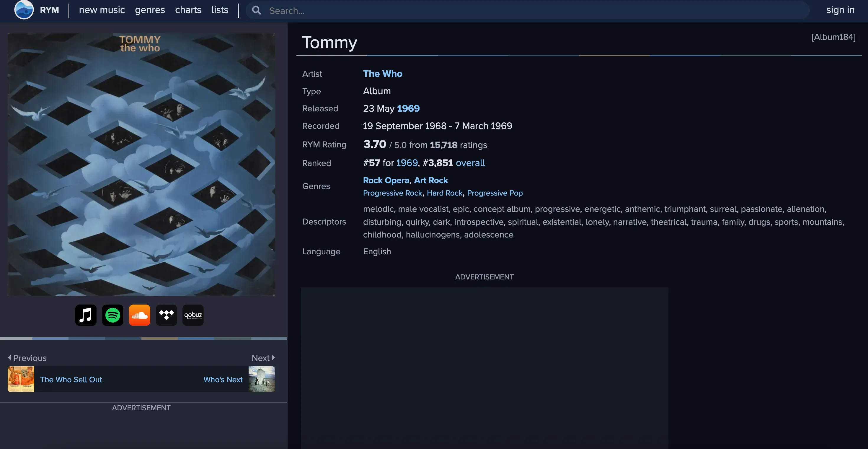The width and height of the screenshot is (868, 449).
Task: Navigate to Who's Next album
Action: (x=223, y=379)
